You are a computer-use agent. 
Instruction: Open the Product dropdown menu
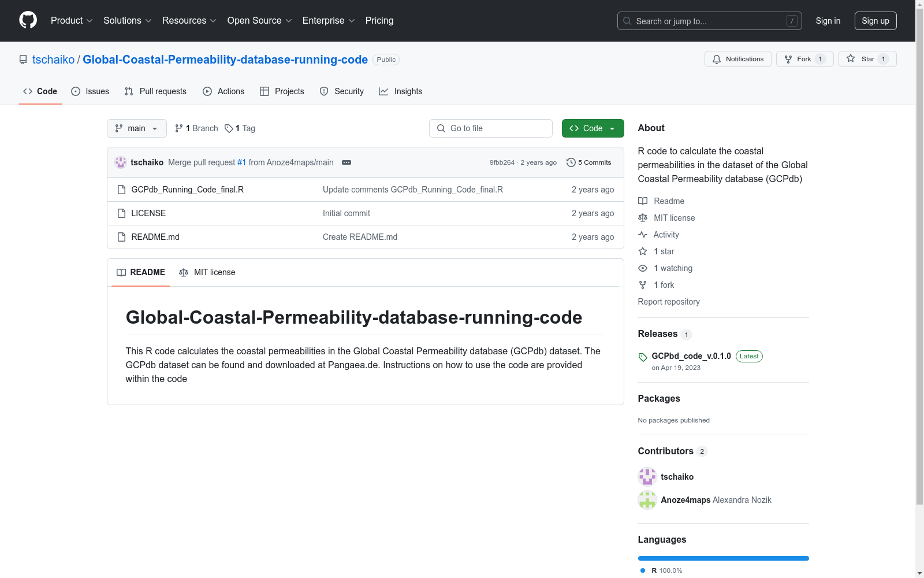pos(72,20)
